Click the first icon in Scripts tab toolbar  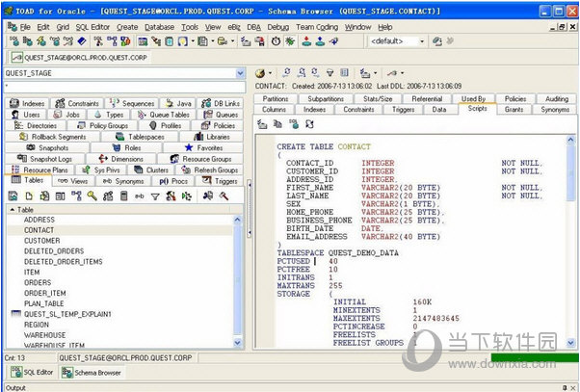click(x=262, y=124)
